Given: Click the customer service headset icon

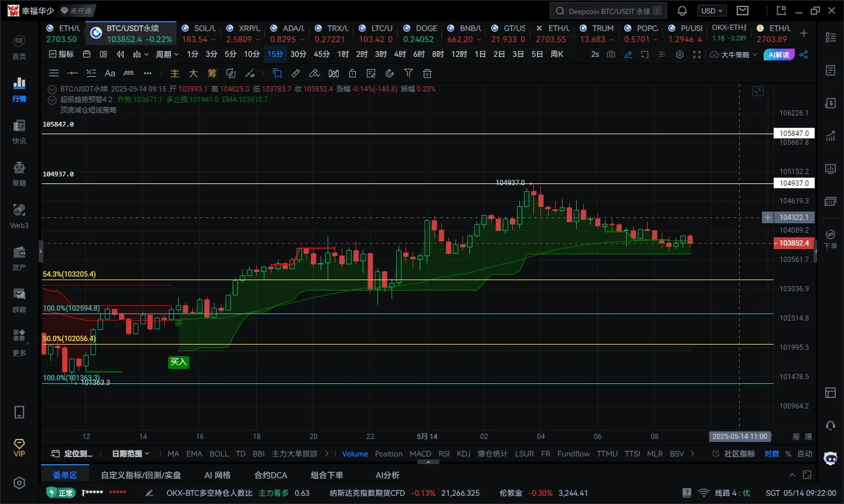Looking at the screenshot, I should click(831, 425).
